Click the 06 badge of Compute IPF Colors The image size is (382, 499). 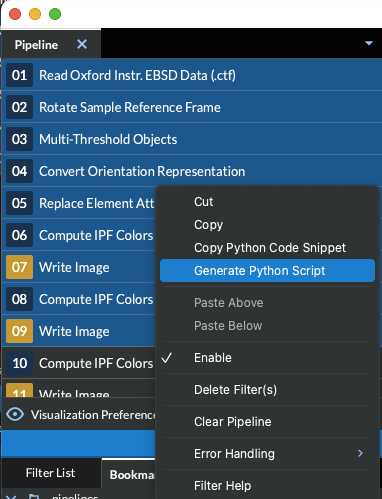click(19, 235)
